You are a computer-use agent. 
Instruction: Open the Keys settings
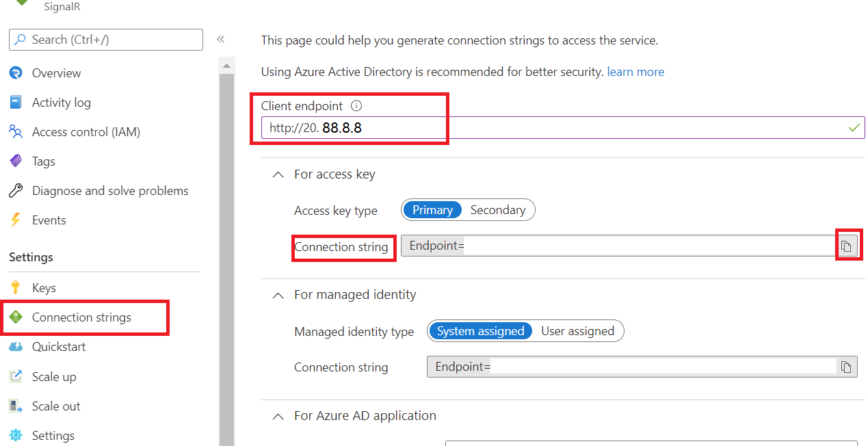click(44, 287)
